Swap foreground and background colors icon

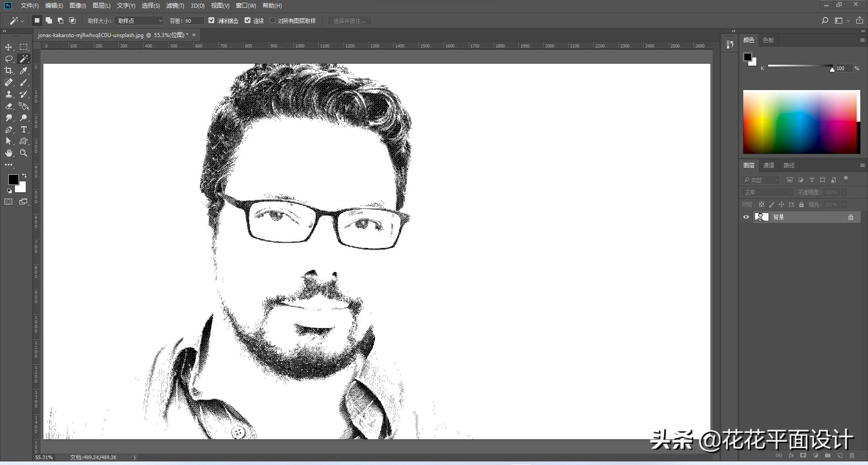pyautogui.click(x=24, y=176)
